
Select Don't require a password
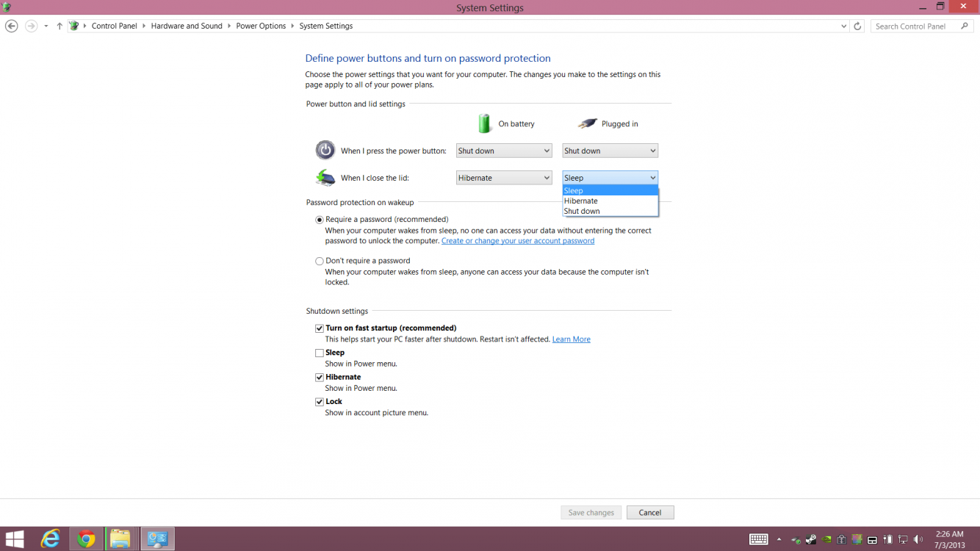320,261
